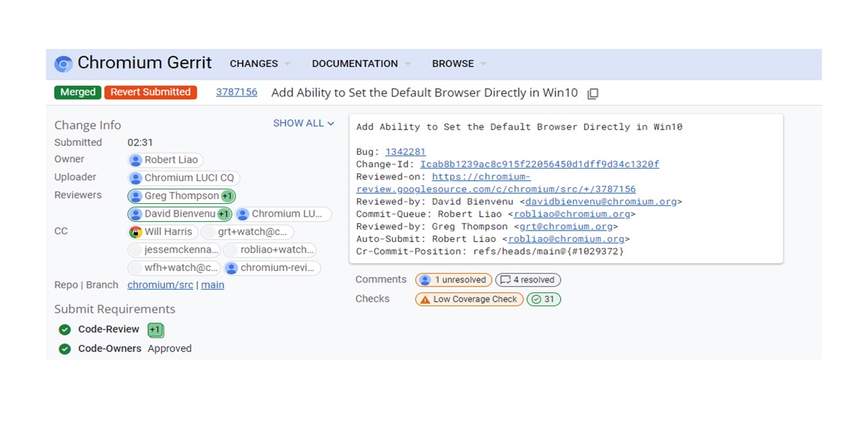Click the Robert Liao owner chip
The image size is (868, 425).
pyautogui.click(x=166, y=160)
